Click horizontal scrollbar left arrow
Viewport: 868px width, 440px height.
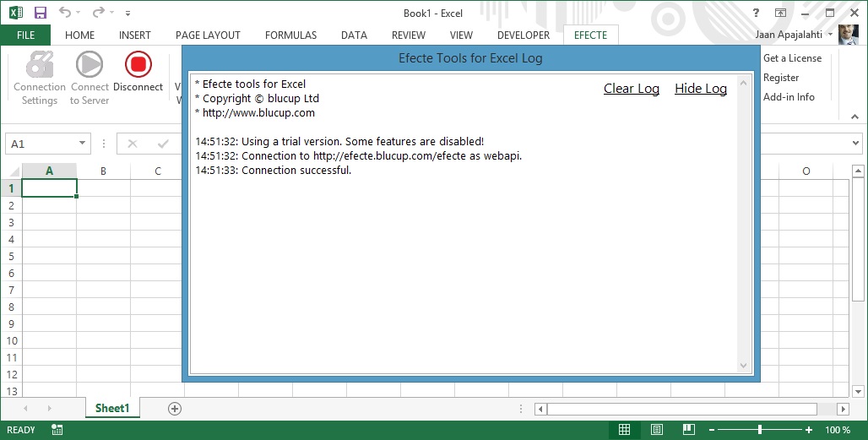(x=540, y=410)
